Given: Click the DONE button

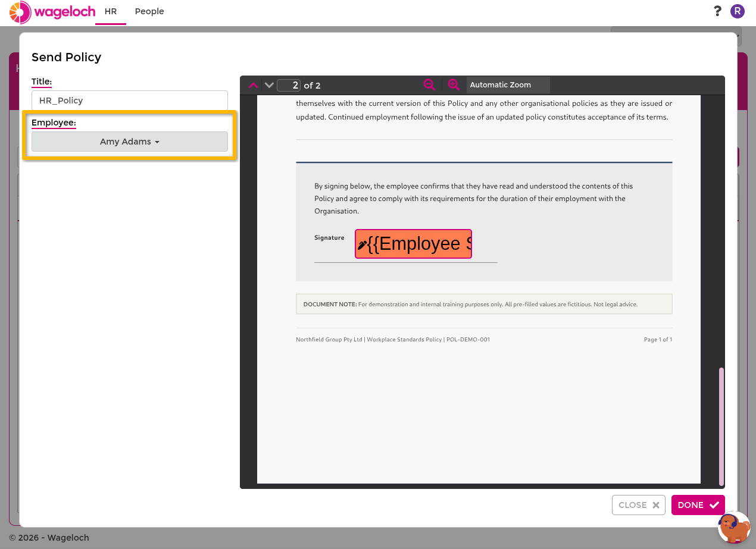Looking at the screenshot, I should tap(698, 505).
